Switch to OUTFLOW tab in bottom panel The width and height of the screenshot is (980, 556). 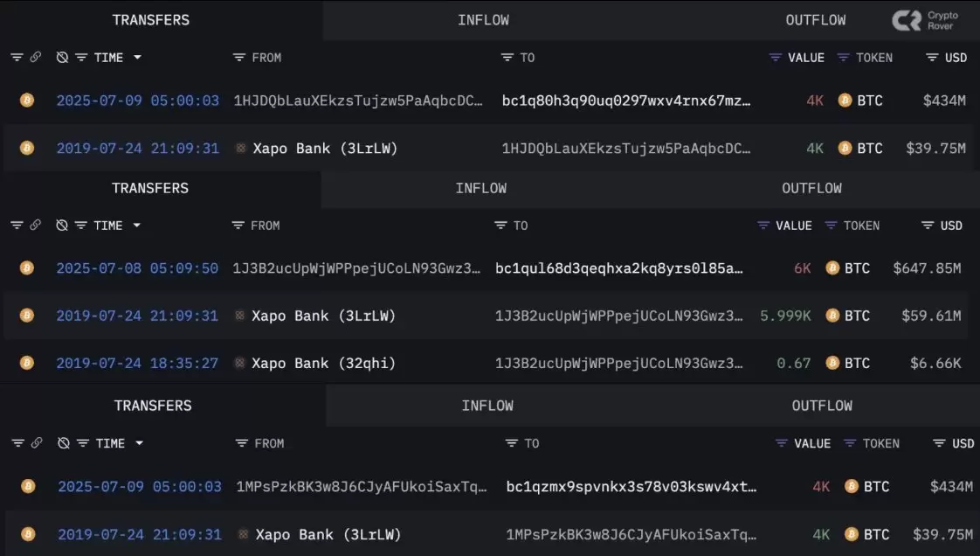coord(822,406)
